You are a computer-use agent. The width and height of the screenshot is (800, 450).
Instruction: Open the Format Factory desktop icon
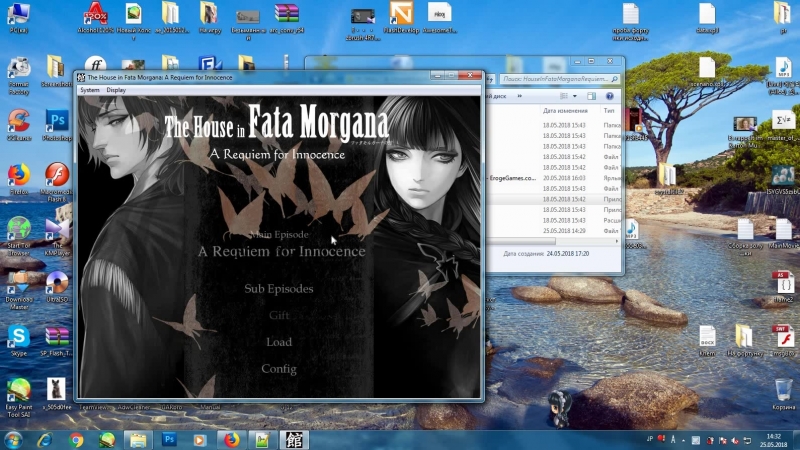pos(19,76)
